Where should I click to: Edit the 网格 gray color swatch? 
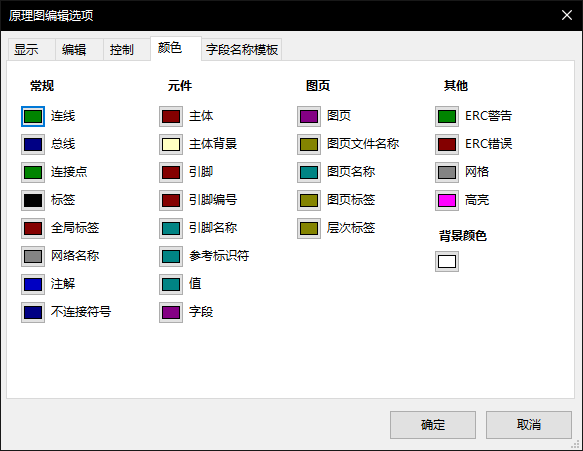click(x=447, y=173)
